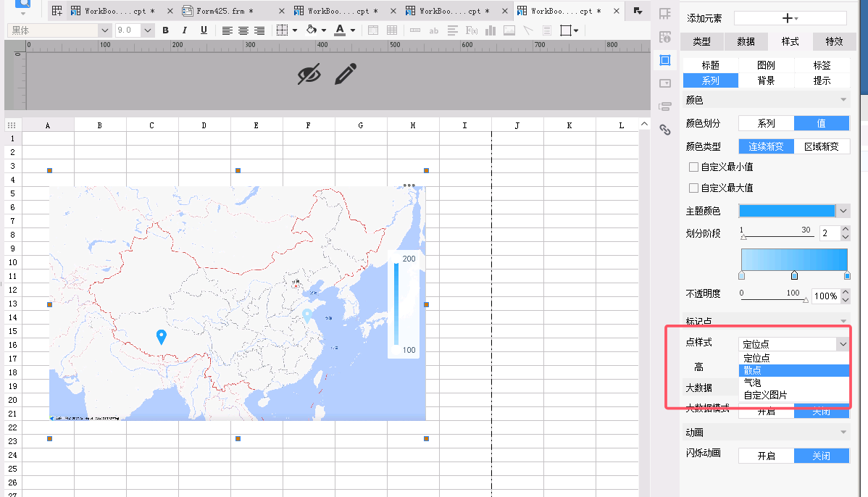
Task: Open the 黑体 font family dropdown
Action: [x=104, y=30]
